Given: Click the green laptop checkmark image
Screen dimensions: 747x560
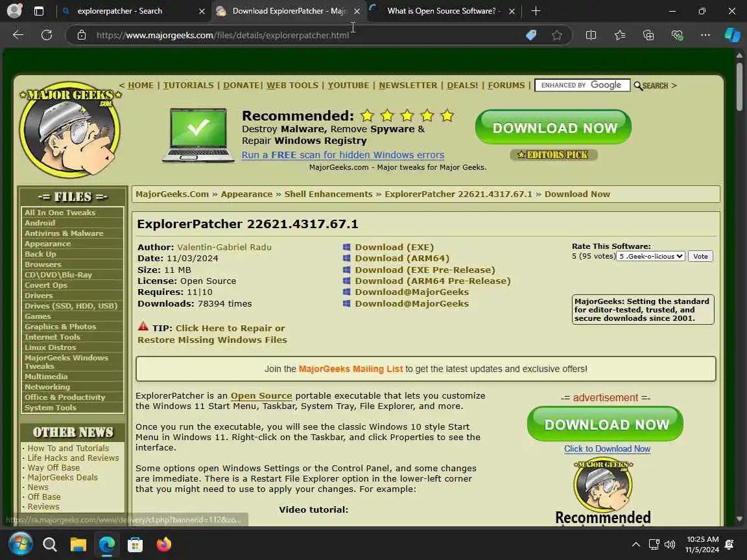Looking at the screenshot, I should pyautogui.click(x=198, y=135).
